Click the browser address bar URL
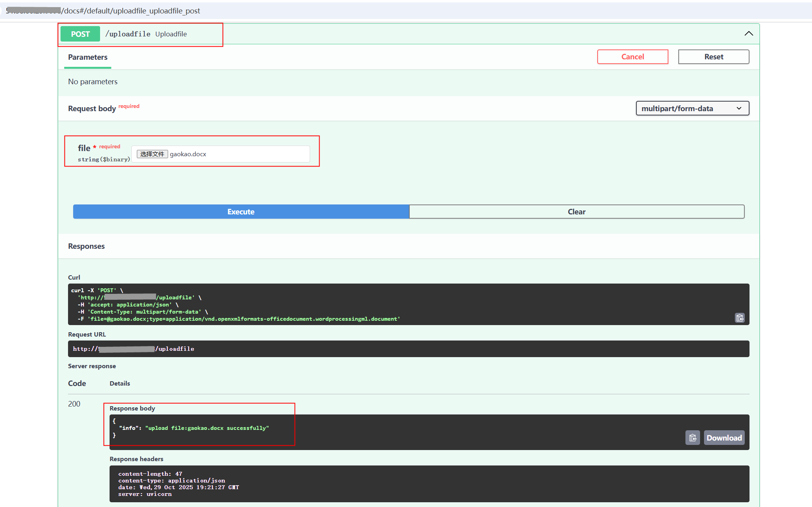Viewport: 812px width, 507px height. pos(103,11)
